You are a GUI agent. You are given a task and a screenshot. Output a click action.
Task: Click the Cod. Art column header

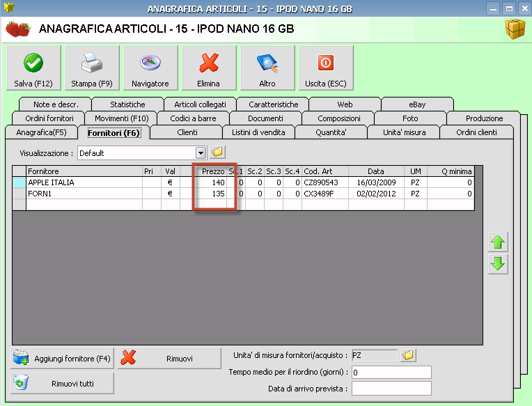[x=325, y=171]
